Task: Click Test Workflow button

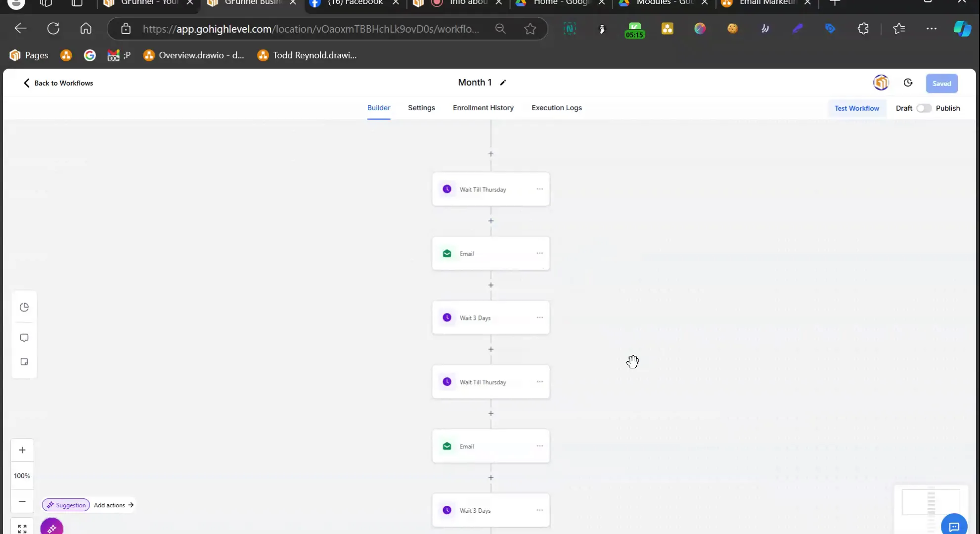Action: coord(857,108)
